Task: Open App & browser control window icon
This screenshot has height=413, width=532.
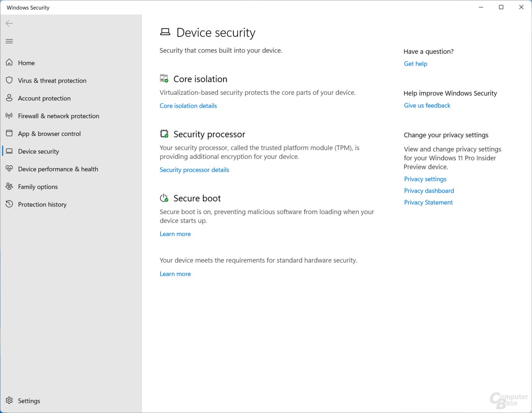Action: [x=10, y=133]
